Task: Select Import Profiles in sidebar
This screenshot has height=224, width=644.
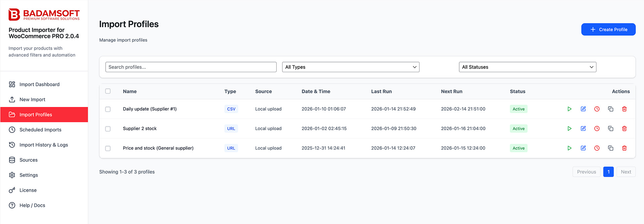Action: (x=44, y=115)
